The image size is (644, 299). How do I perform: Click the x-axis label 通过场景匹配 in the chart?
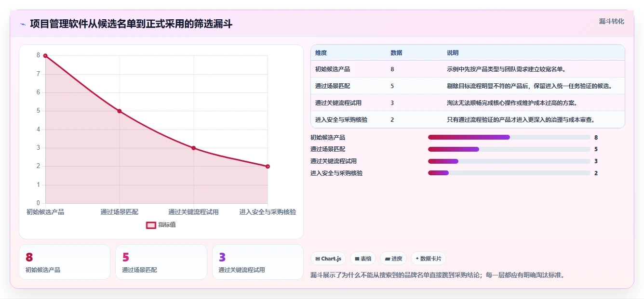[x=120, y=212]
